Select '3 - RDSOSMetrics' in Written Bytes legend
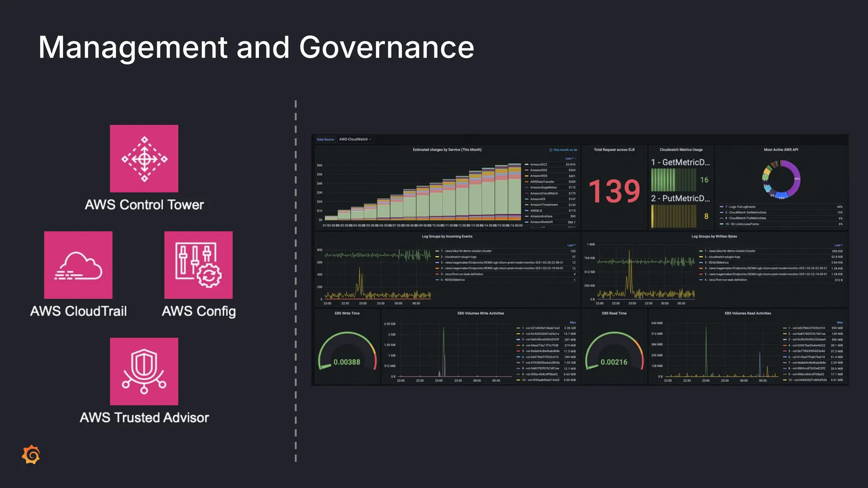 coord(717,263)
